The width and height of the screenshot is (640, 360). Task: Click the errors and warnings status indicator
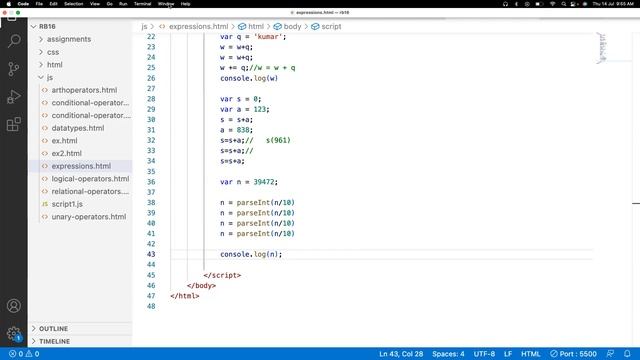24,354
